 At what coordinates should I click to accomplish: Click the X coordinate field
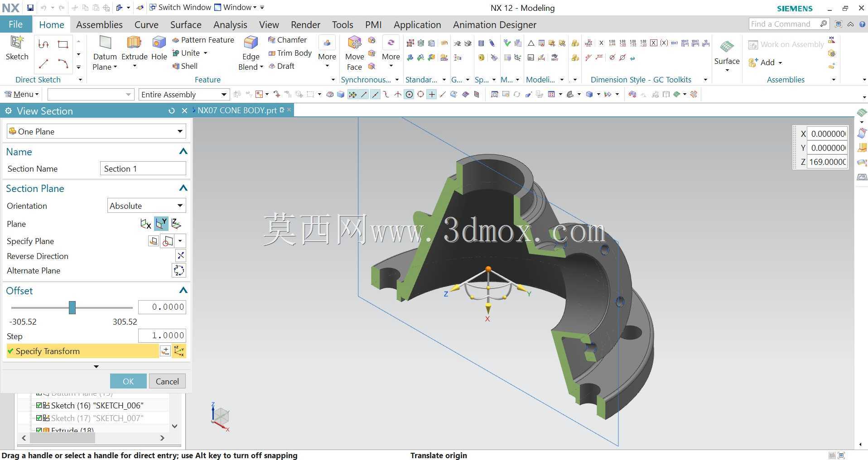tap(828, 134)
